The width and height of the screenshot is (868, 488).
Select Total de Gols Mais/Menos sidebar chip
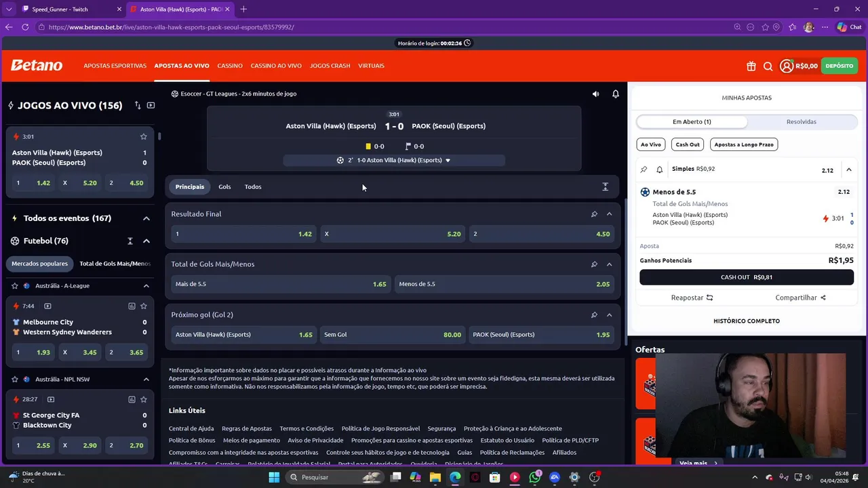(115, 264)
